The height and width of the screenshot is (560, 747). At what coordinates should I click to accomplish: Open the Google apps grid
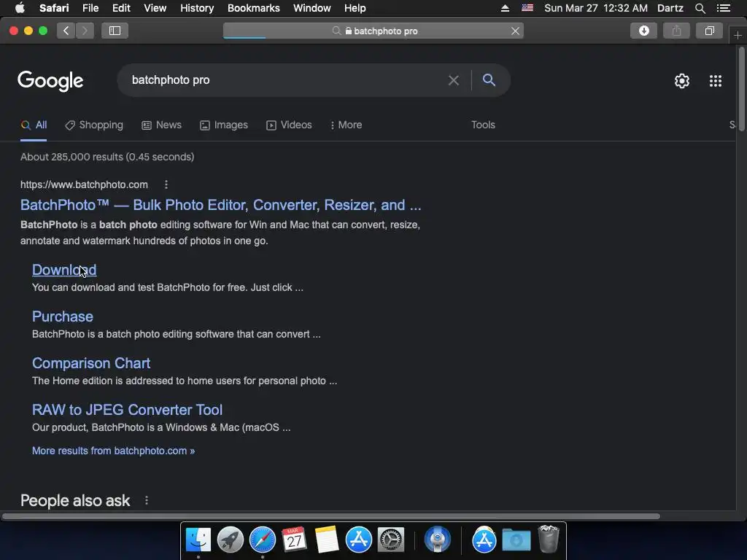[716, 81]
